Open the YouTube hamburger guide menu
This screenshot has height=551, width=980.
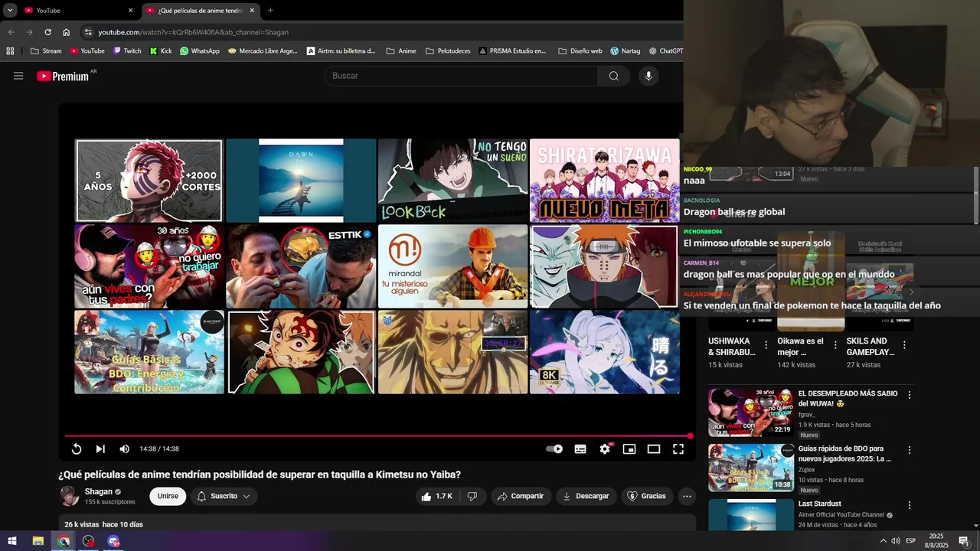coord(18,76)
